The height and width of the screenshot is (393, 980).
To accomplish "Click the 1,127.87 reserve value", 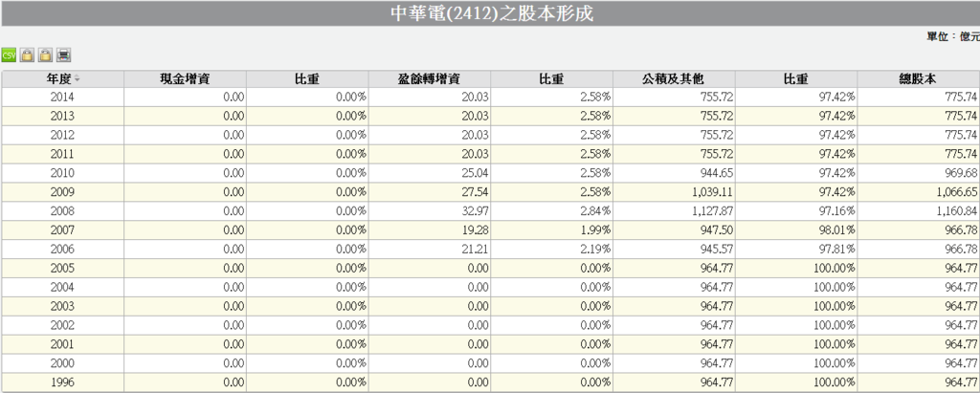I will coord(714,211).
